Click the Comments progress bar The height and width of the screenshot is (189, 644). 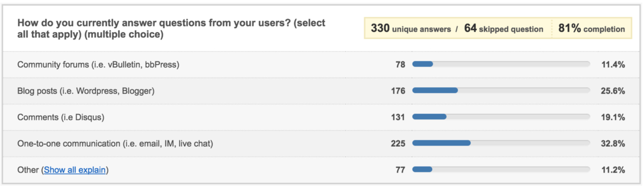(x=501, y=117)
